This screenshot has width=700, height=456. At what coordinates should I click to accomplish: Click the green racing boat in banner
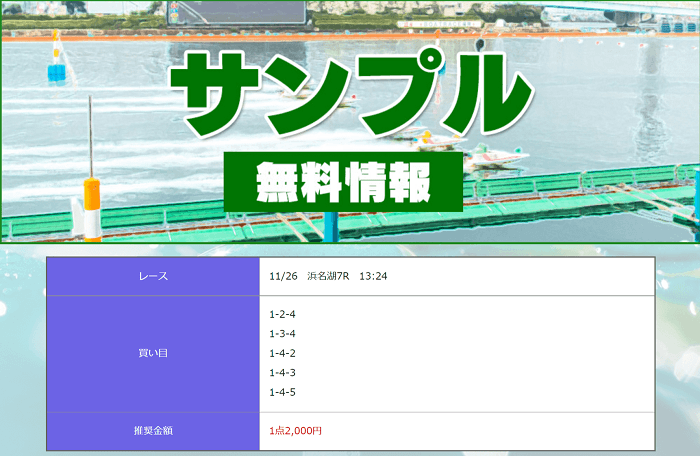495,155
